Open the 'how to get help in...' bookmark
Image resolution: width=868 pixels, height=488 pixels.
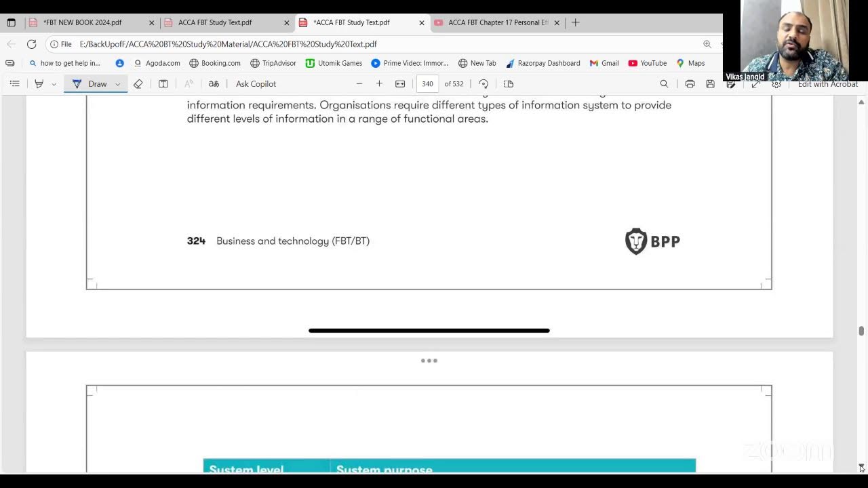pos(64,63)
